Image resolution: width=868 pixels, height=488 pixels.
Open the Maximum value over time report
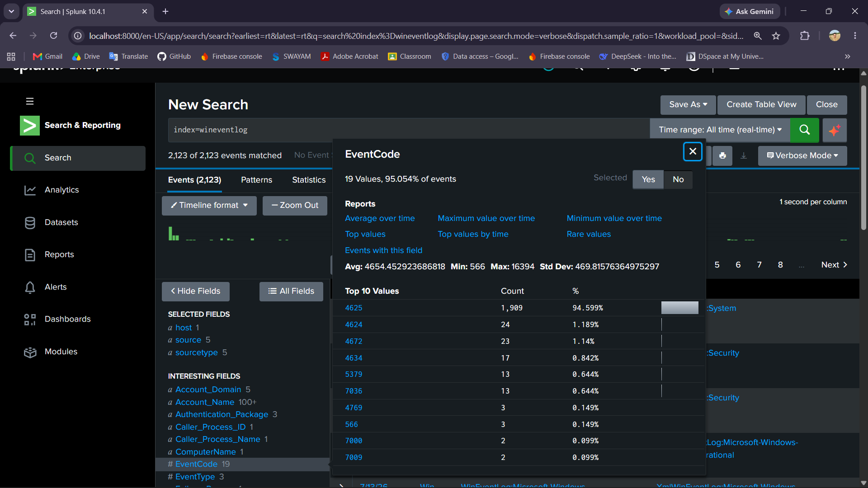click(486, 218)
